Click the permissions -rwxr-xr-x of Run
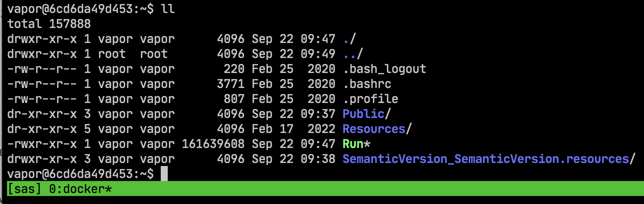The width and height of the screenshot is (644, 204). pyautogui.click(x=42, y=144)
